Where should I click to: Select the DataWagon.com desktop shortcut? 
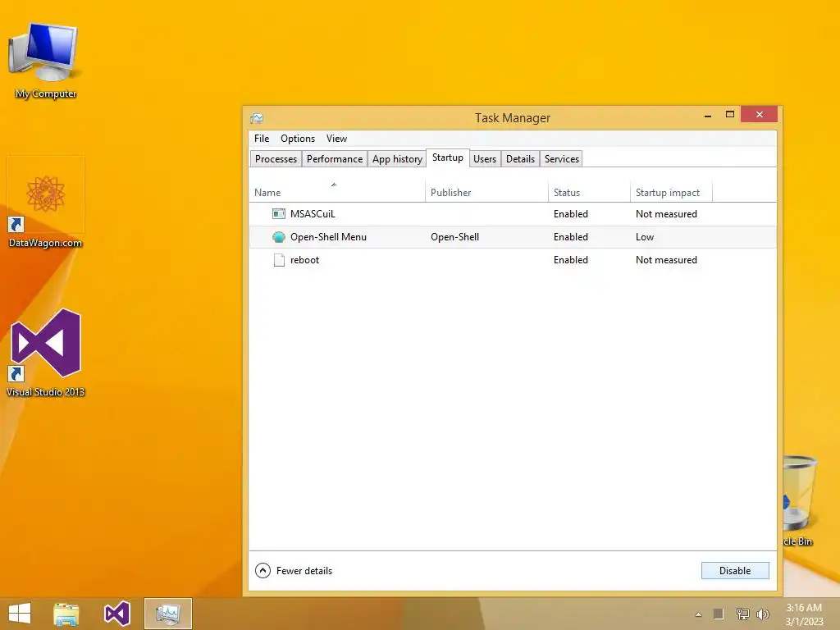46,203
